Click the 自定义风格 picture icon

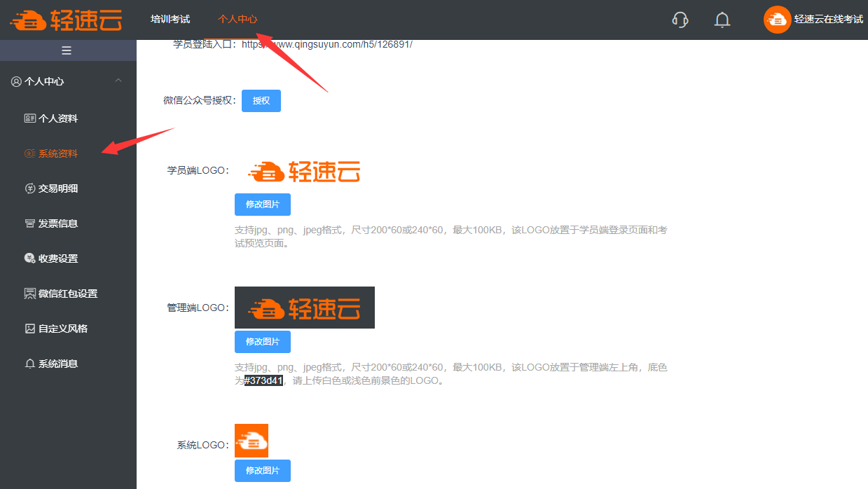pos(29,329)
